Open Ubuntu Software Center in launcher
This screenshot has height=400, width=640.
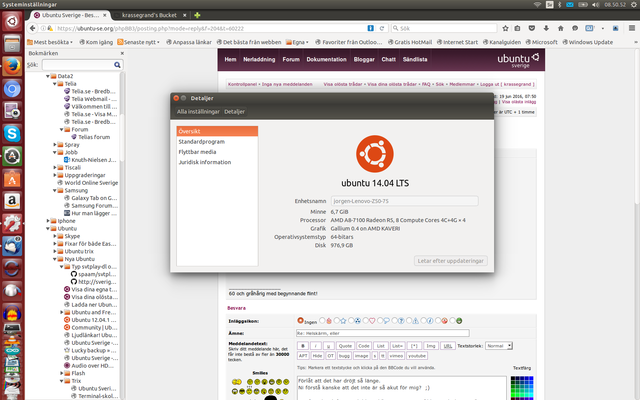[12, 178]
